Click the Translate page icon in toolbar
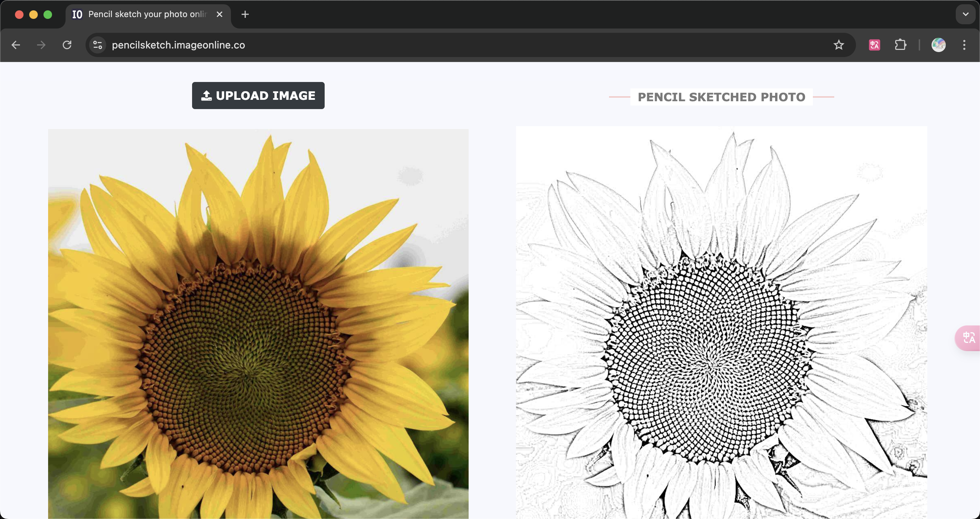 coord(875,45)
